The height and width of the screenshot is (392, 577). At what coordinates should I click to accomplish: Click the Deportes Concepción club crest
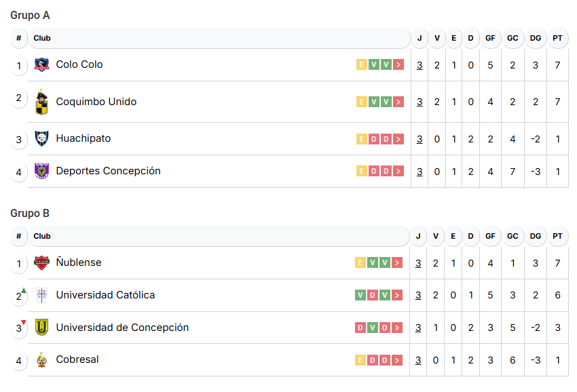(41, 172)
